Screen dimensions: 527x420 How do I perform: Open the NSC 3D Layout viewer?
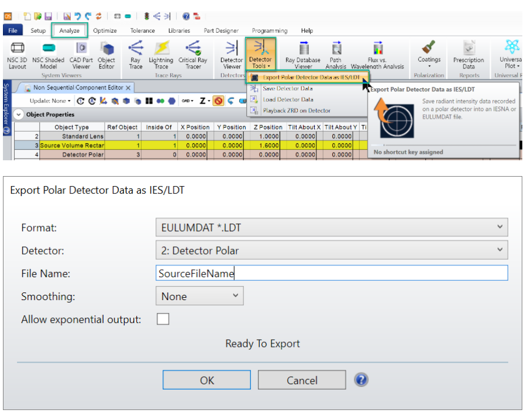tap(17, 56)
